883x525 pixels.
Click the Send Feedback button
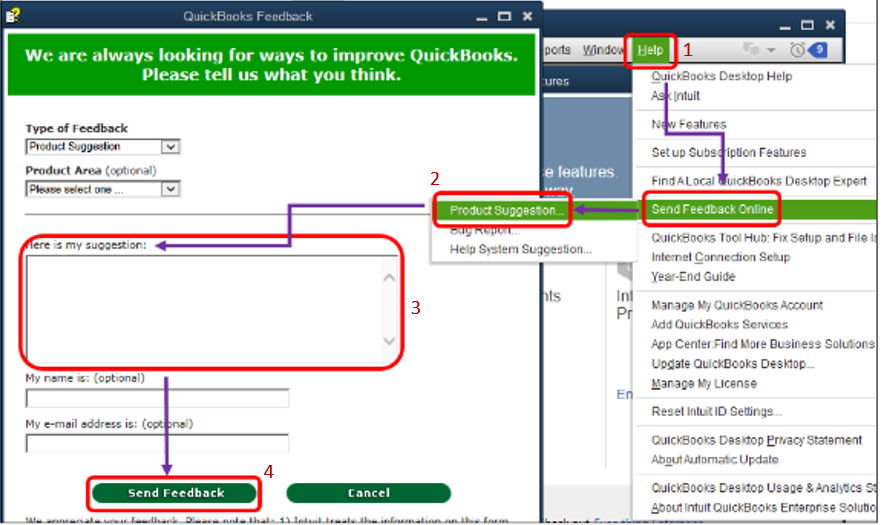click(x=175, y=493)
